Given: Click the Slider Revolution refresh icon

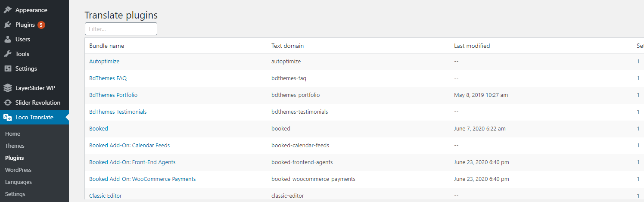Looking at the screenshot, I should click(x=8, y=103).
